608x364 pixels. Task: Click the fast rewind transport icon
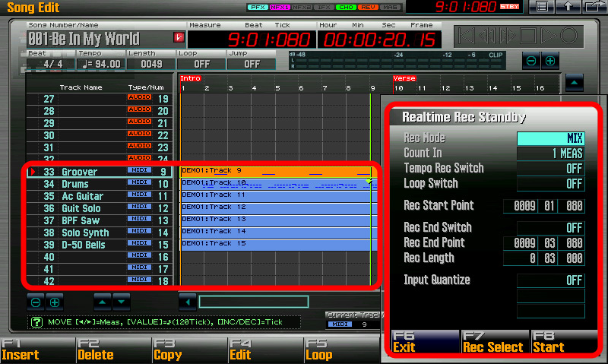487,36
